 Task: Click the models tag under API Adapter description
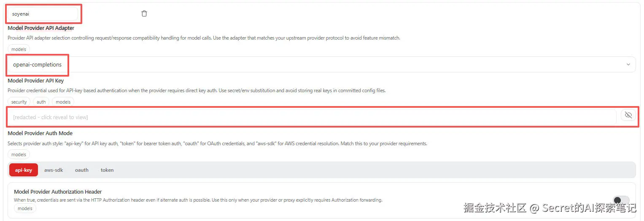tap(19, 49)
